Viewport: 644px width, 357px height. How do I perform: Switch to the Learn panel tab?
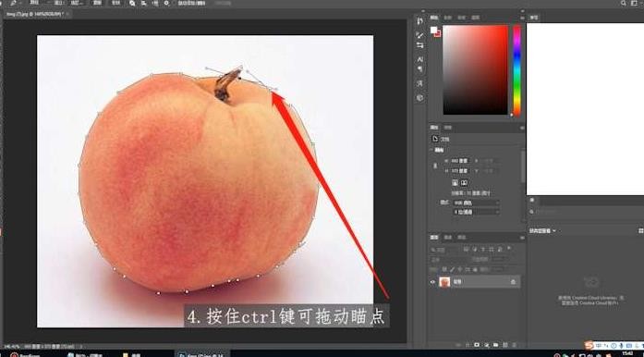(533, 18)
